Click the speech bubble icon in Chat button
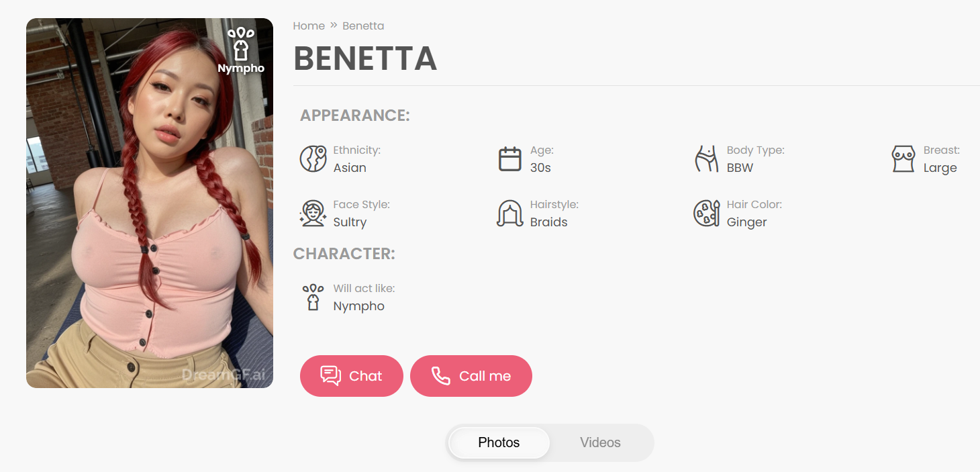 pos(331,375)
